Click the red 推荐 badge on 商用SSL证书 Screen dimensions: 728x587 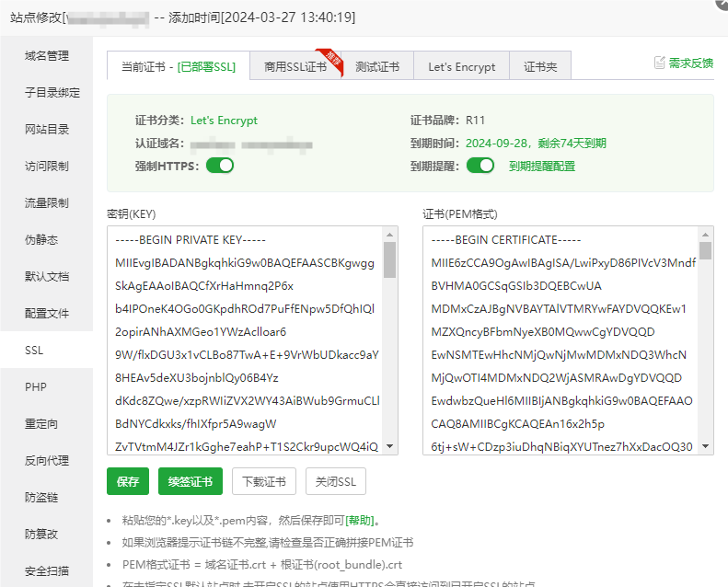click(327, 57)
